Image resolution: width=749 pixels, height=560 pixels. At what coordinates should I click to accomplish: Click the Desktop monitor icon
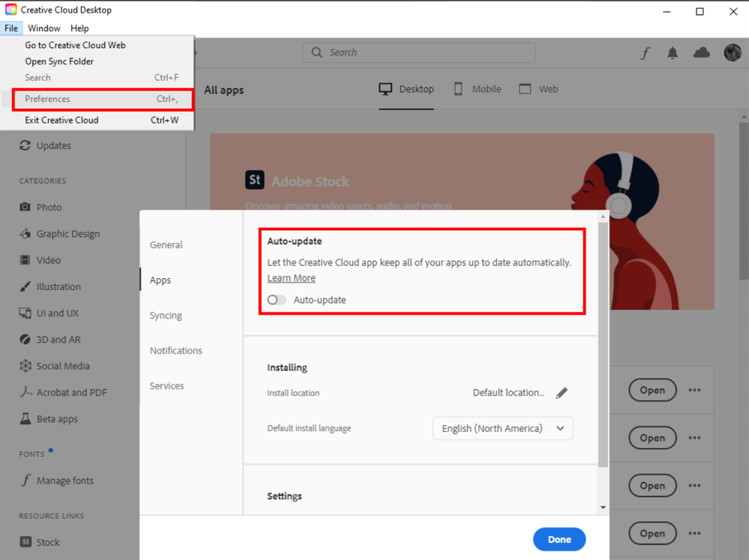[385, 89]
